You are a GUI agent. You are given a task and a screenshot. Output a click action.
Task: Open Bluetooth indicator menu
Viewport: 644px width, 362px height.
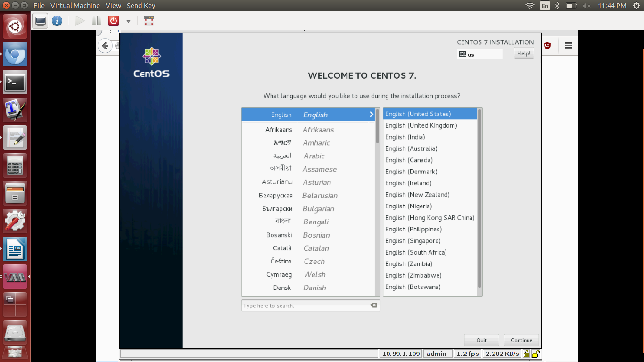[557, 6]
